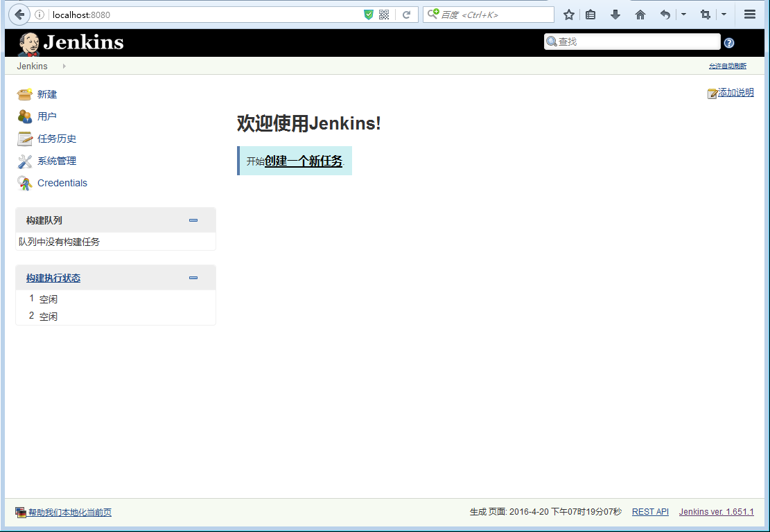This screenshot has height=532, width=770.
Task: Open Credentials in the sidebar
Action: (x=62, y=183)
